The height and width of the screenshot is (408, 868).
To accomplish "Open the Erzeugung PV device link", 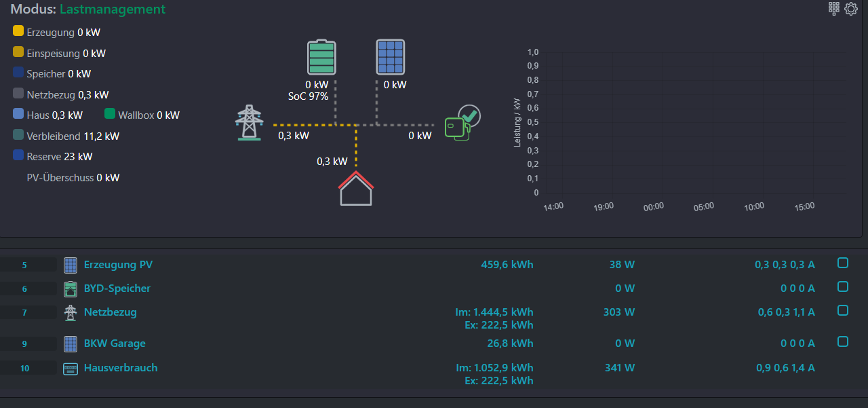I will [x=119, y=265].
